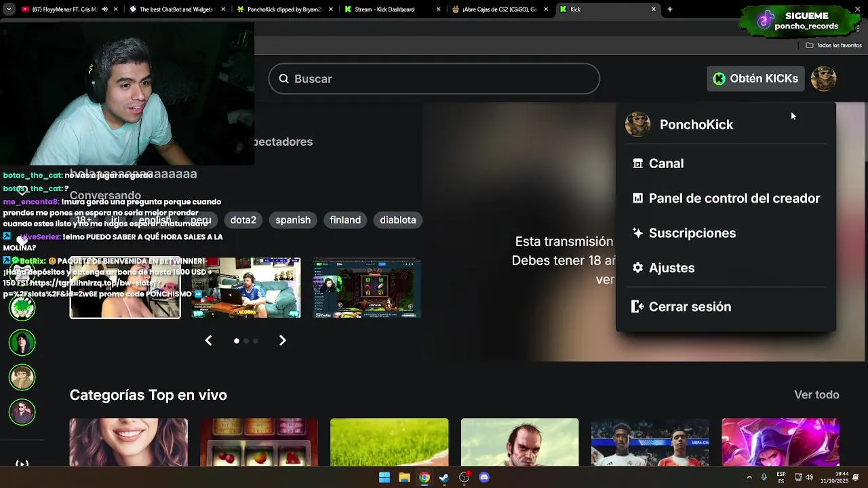Open Suscripciones menu item

click(726, 233)
